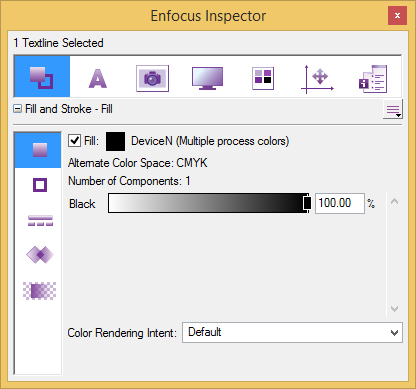Open the Position axes category icon
The width and height of the screenshot is (416, 389).
click(x=317, y=79)
